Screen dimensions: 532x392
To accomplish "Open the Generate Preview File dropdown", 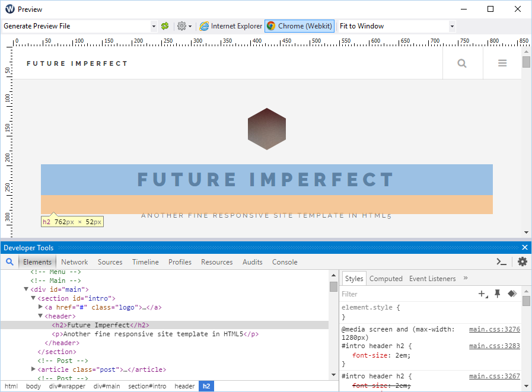I will pos(154,26).
